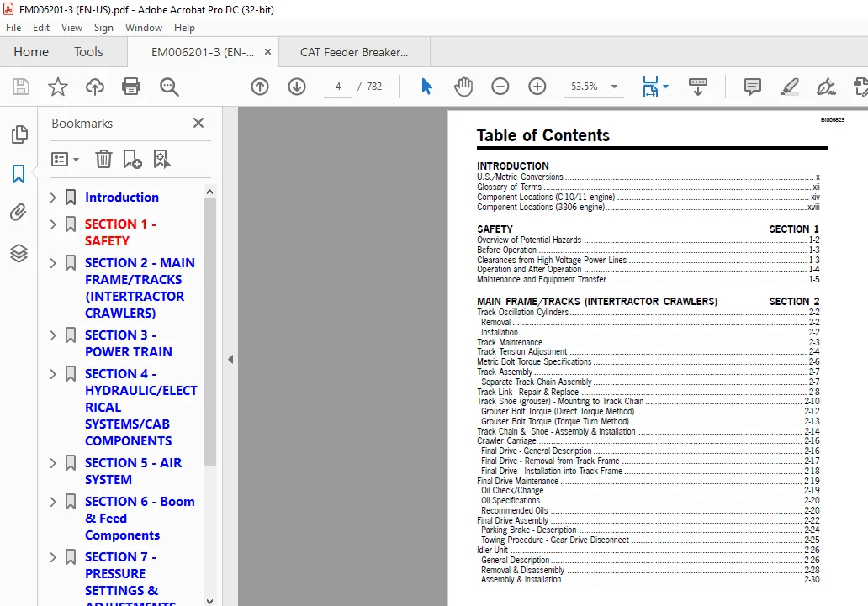Expand SECTION 3 - POWER TRAIN bookmark
Image resolution: width=868 pixels, height=606 pixels.
(53, 335)
